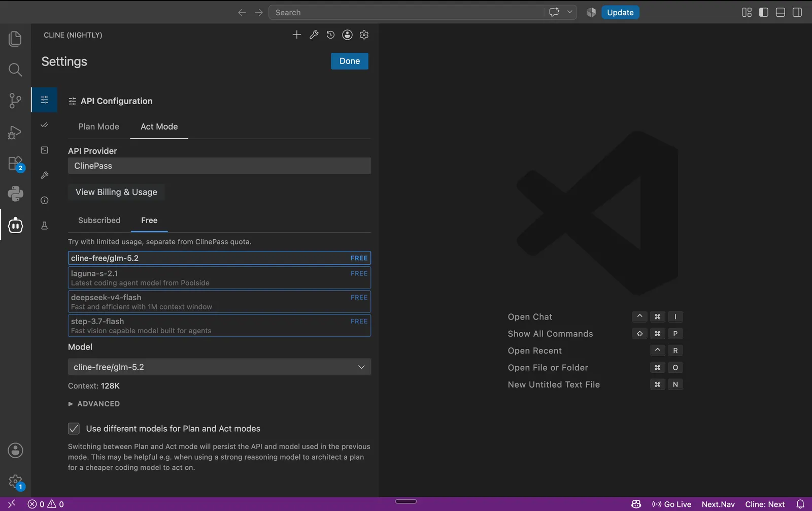Open the Python activity bar icon
Image resolution: width=812 pixels, height=511 pixels.
coord(15,194)
